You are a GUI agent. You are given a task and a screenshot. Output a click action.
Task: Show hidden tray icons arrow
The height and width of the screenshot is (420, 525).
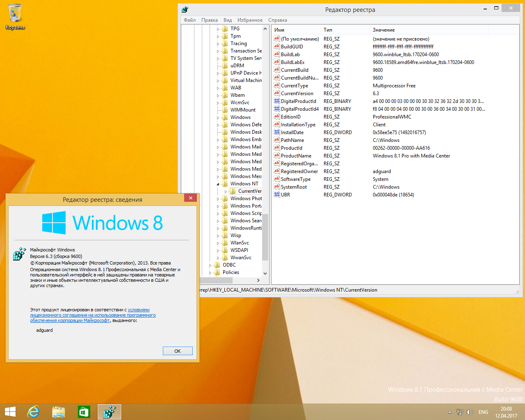click(450, 412)
